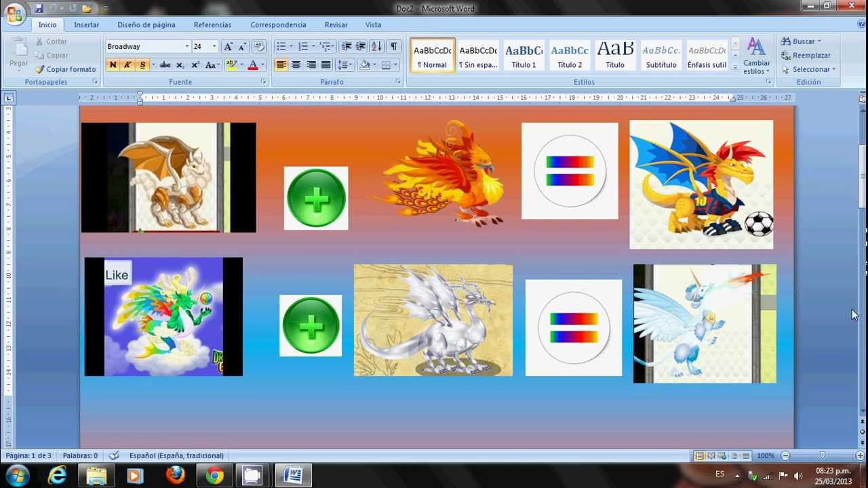The width and height of the screenshot is (868, 488).
Task: Open Google Chrome from the taskbar
Action: 214,476
